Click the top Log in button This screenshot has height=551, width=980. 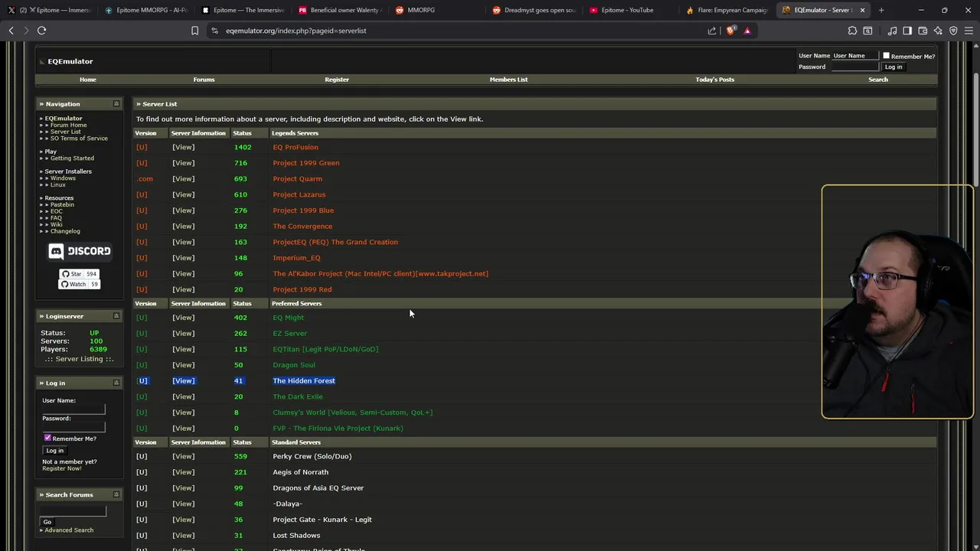(893, 67)
